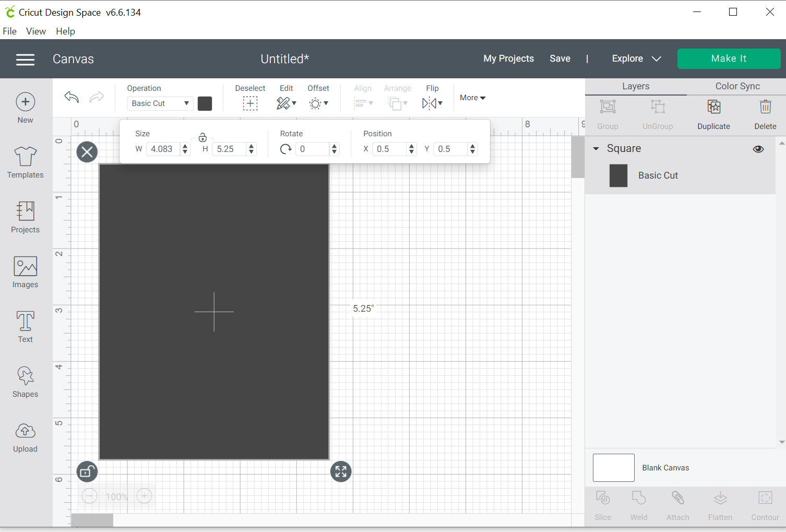Open My Projects
This screenshot has height=532, width=786.
pos(508,58)
